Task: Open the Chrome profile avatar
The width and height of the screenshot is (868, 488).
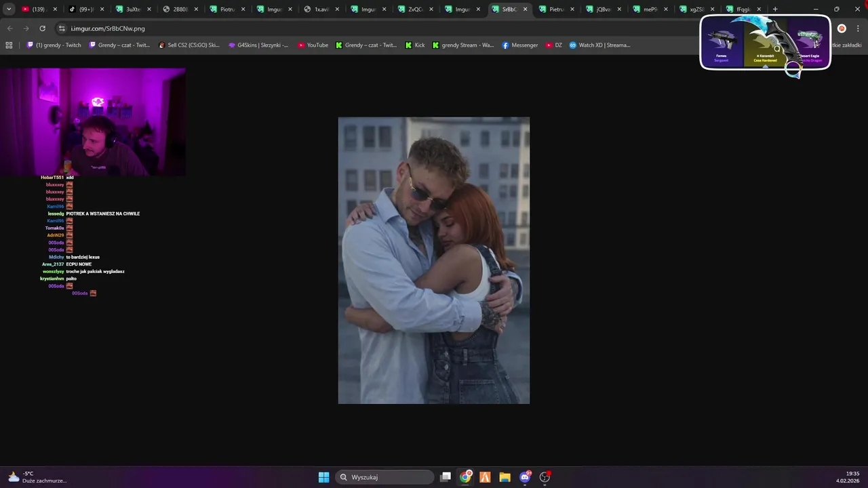Action: [x=842, y=28]
